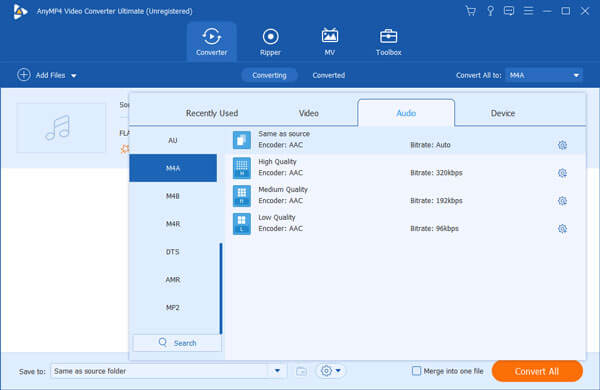Expand the Add Files dropdown arrow

click(74, 76)
